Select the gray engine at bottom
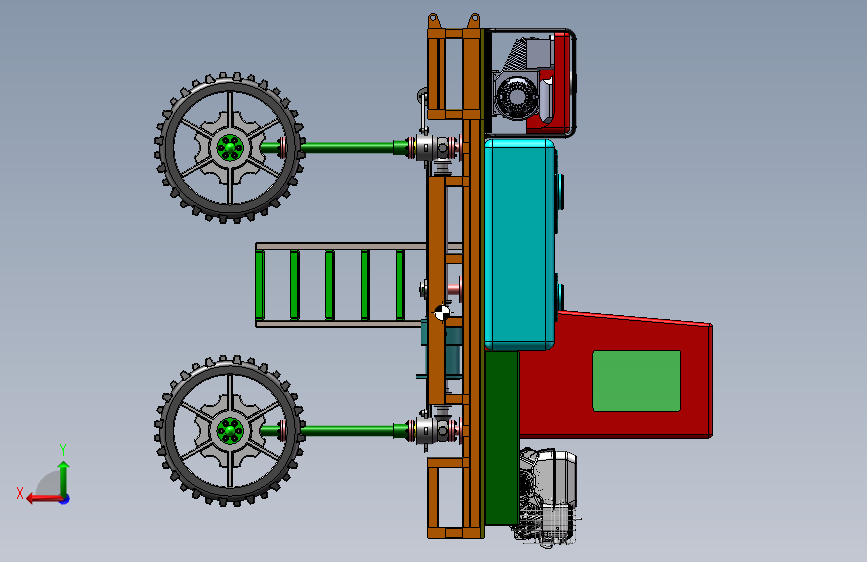Viewport: 867px width, 562px height. [x=547, y=496]
